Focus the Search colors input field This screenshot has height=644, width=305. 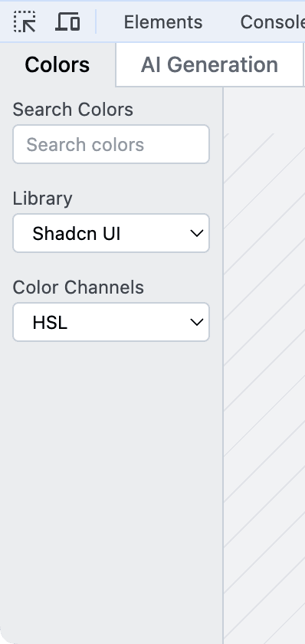pos(111,144)
